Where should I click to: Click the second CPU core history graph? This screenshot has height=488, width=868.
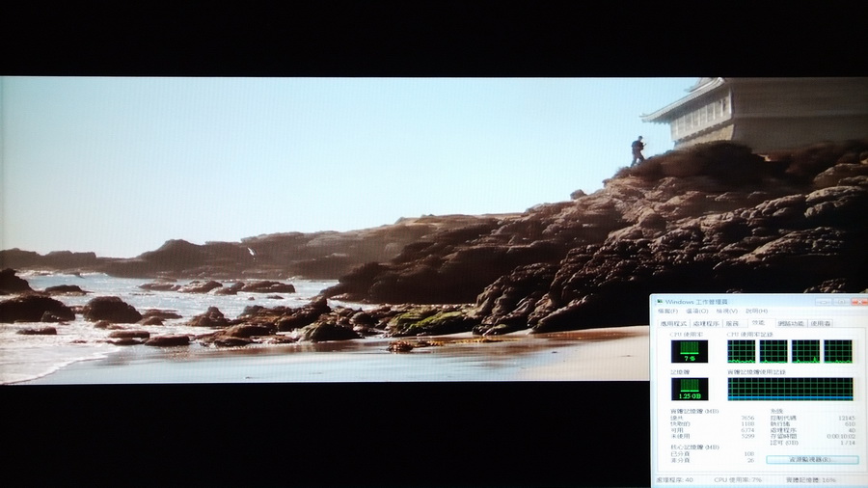[x=773, y=351]
